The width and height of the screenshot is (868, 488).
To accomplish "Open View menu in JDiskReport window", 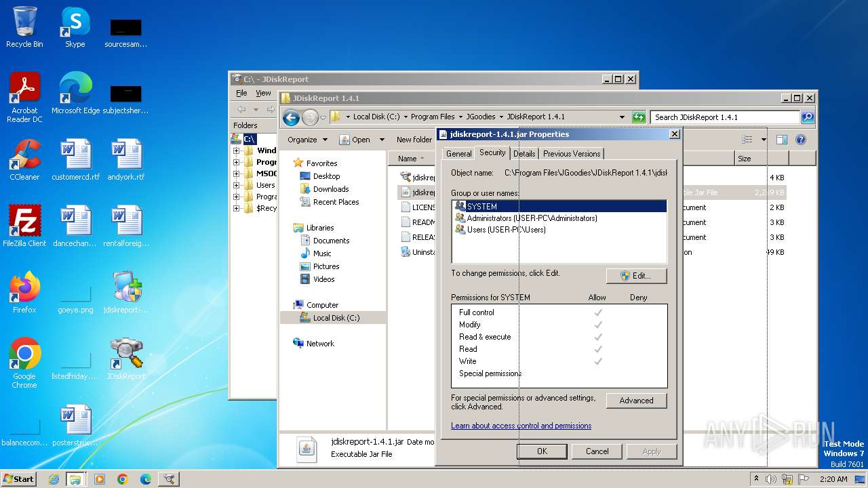I will (x=263, y=93).
